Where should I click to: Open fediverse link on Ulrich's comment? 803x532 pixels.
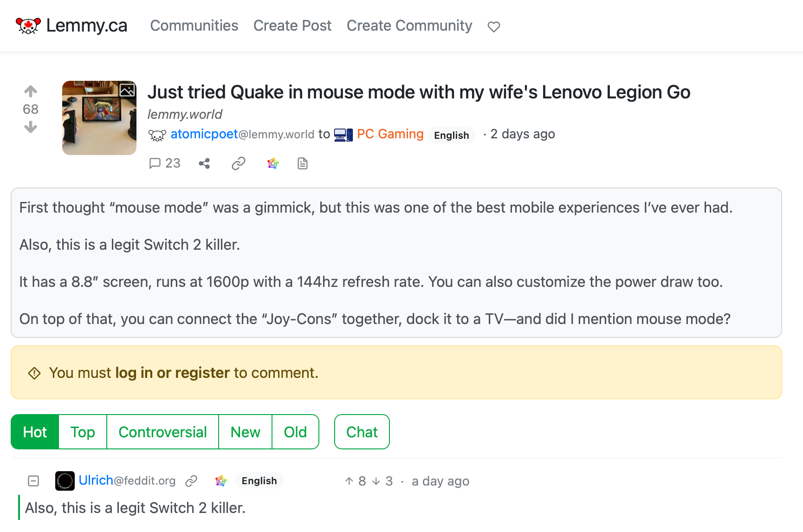tap(221, 481)
